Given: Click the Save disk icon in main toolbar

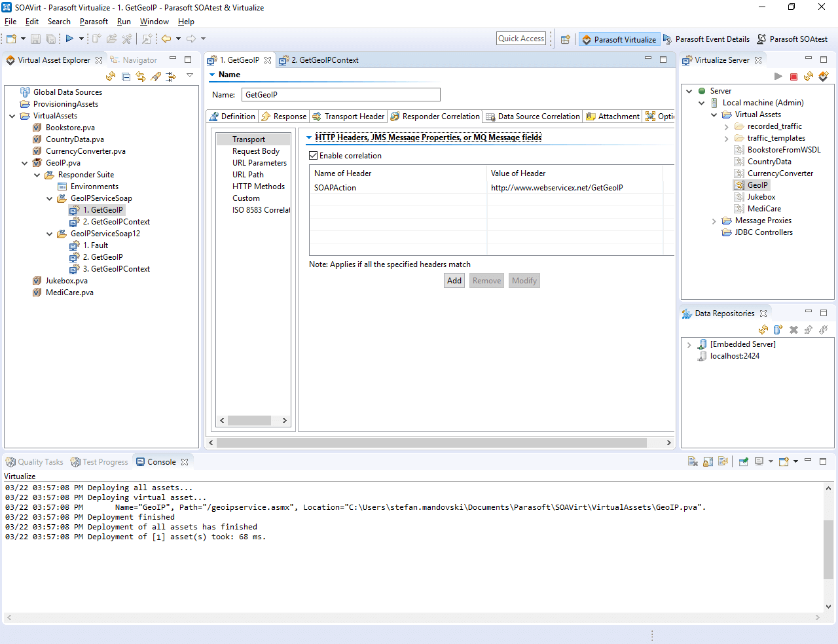Looking at the screenshot, I should coord(35,39).
